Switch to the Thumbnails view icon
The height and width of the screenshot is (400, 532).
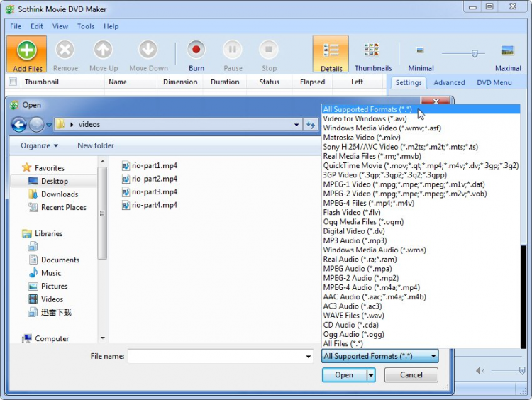[372, 55]
